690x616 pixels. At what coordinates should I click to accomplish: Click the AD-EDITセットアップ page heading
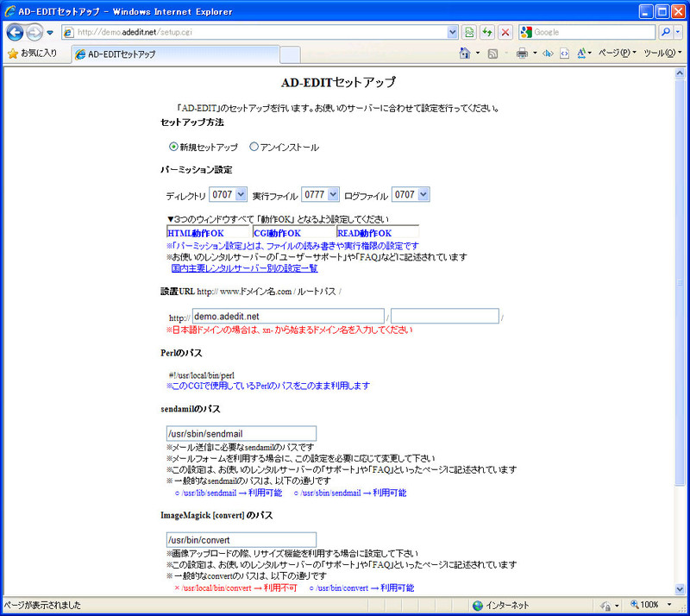coord(338,82)
